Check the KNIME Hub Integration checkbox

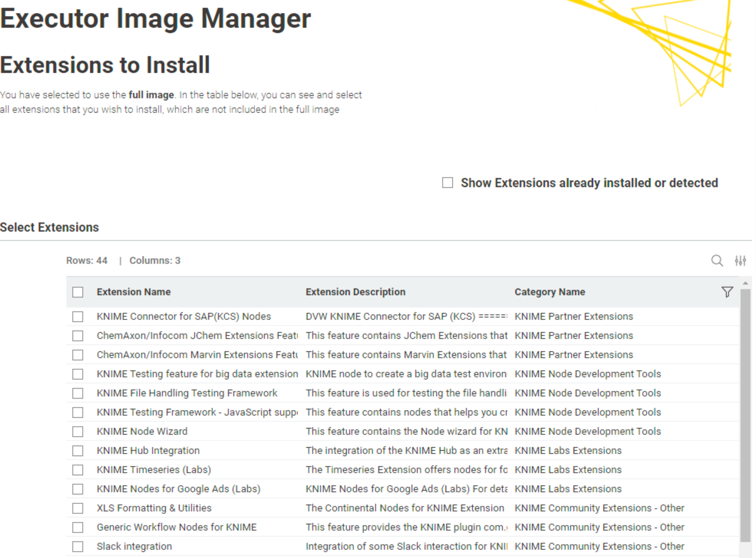pyautogui.click(x=78, y=451)
